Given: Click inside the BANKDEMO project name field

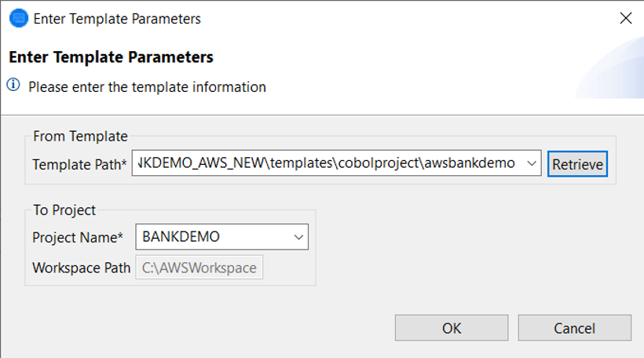Looking at the screenshot, I should click(x=212, y=236).
